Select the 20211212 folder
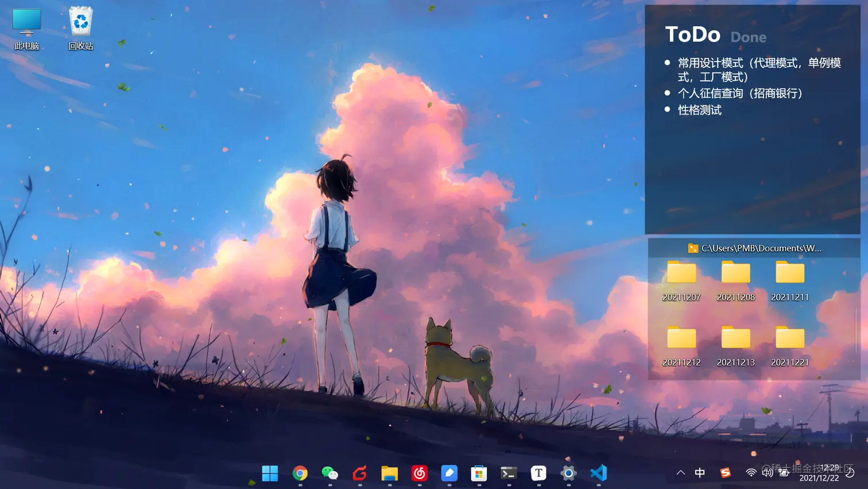This screenshot has width=868, height=489. point(681,346)
